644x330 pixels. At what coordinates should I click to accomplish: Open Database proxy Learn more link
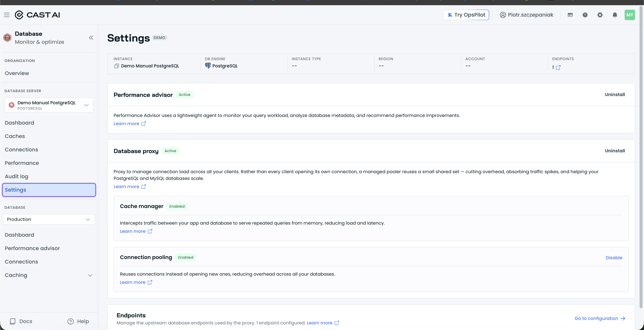pyautogui.click(x=130, y=187)
